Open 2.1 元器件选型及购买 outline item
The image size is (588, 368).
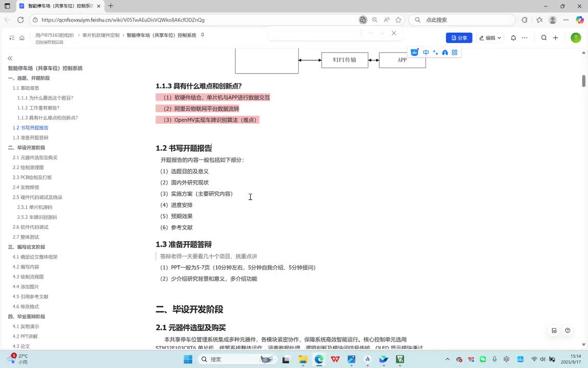[x=35, y=158]
